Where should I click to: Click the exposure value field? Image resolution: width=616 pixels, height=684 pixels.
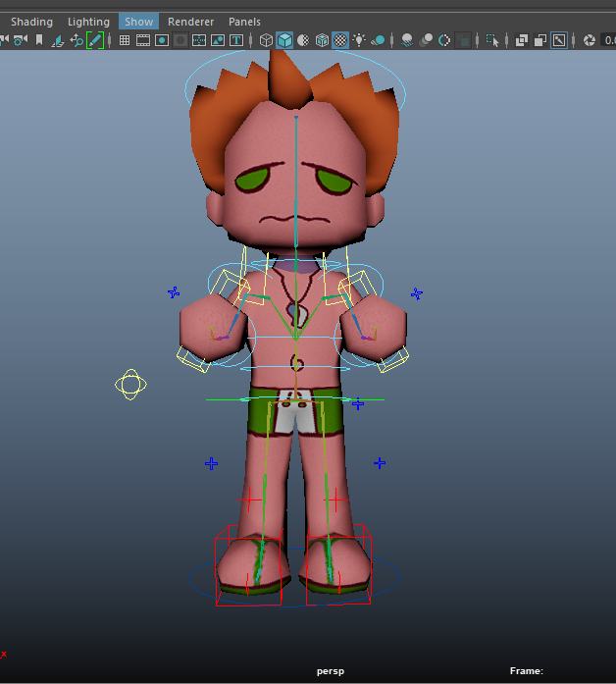click(608, 40)
